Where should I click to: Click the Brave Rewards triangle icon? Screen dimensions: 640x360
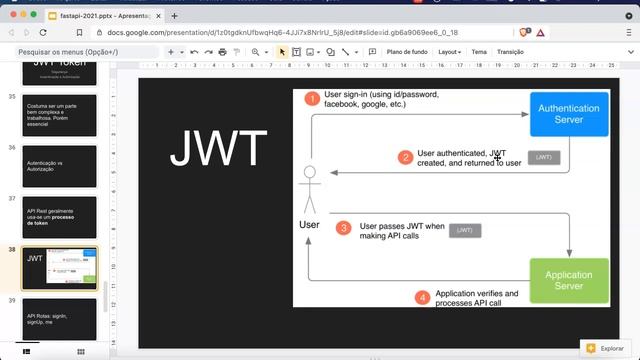540,33
